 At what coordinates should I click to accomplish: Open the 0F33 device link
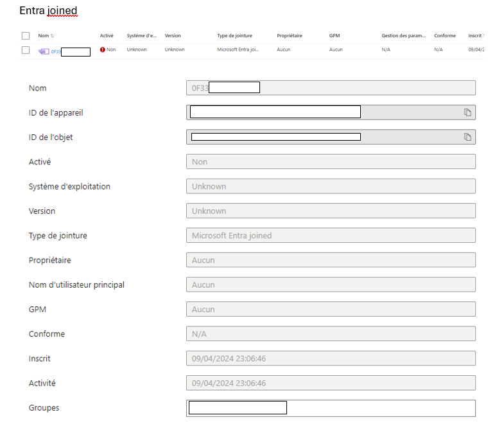coord(56,51)
